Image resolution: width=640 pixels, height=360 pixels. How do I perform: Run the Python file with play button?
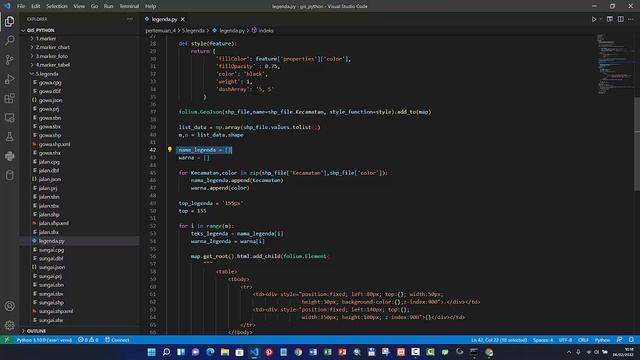pos(594,19)
